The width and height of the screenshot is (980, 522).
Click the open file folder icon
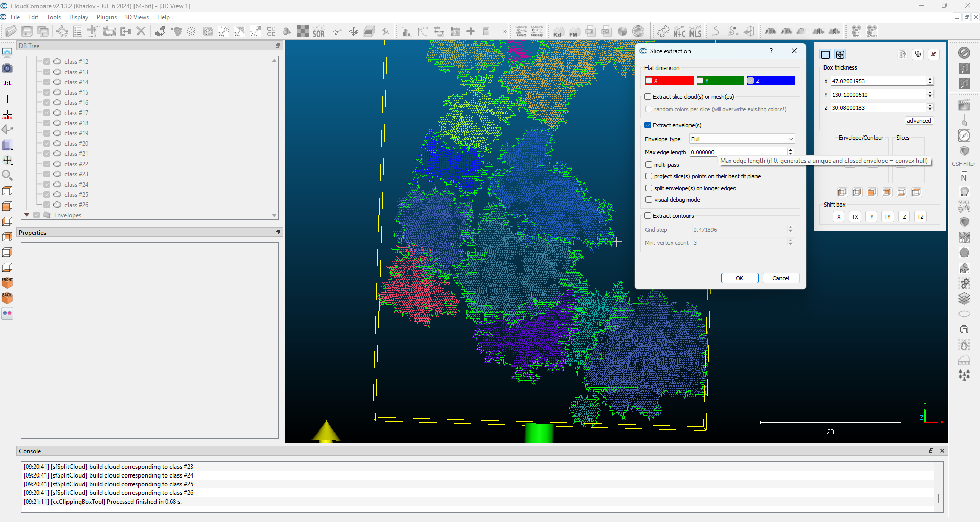tap(11, 32)
